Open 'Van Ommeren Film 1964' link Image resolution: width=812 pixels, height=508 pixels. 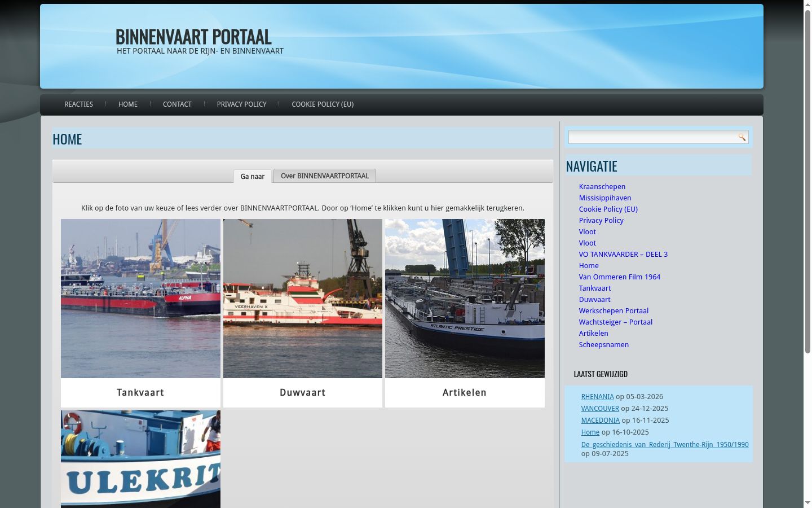[x=619, y=277]
